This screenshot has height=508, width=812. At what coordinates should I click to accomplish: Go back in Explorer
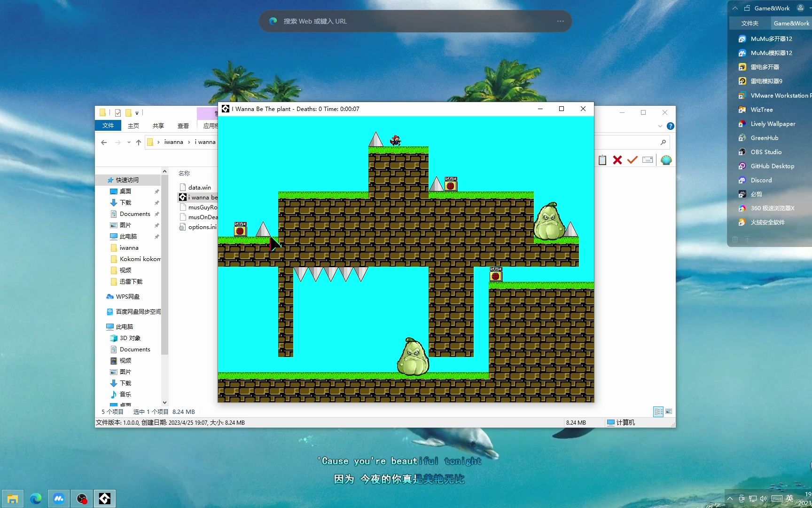[x=104, y=142]
